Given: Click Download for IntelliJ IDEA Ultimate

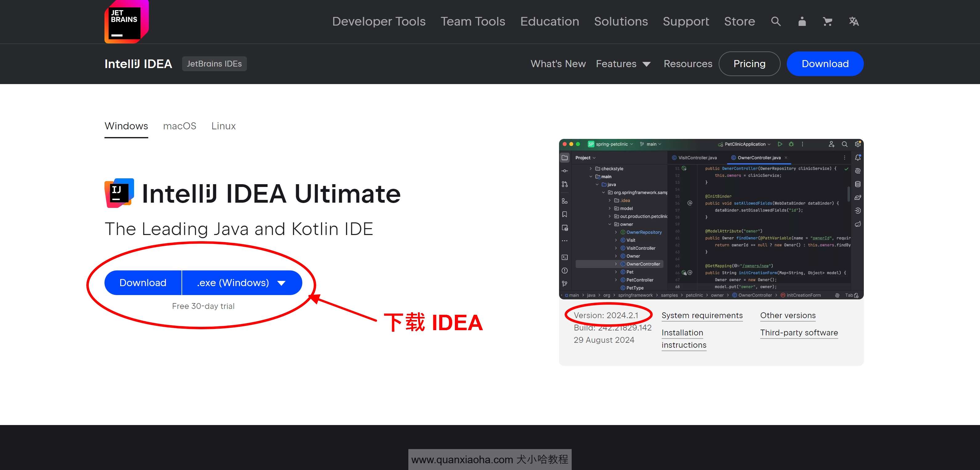Looking at the screenshot, I should [143, 282].
